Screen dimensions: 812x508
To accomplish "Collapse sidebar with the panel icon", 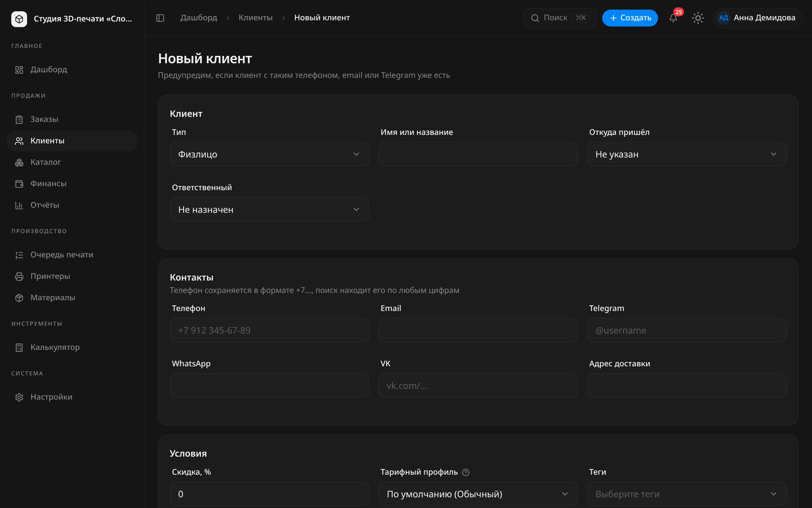I will click(x=160, y=18).
